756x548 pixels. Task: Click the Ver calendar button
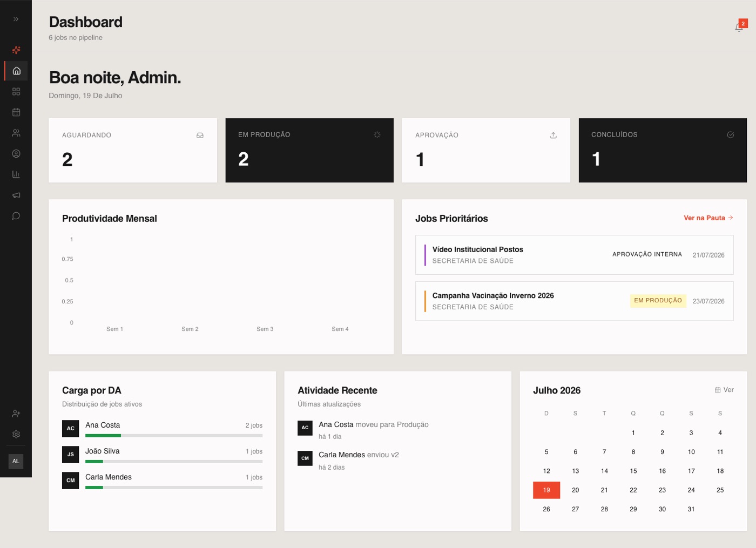(724, 390)
